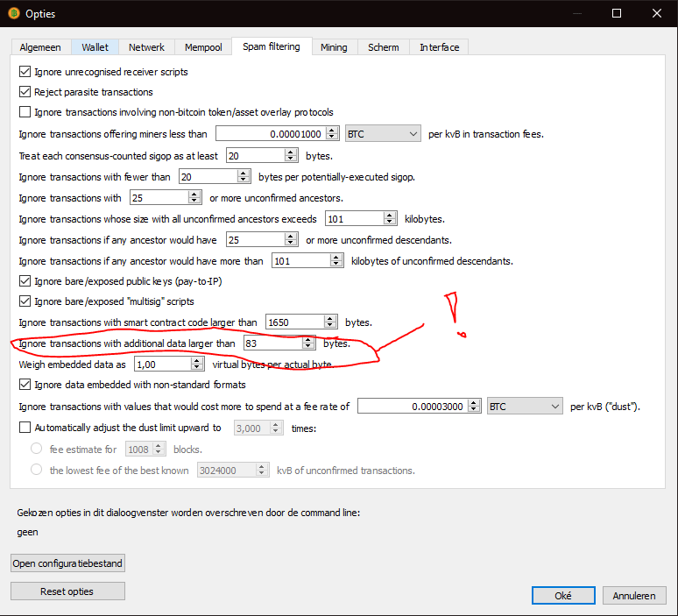
Task: Toggle Automatically adjust the dust limit upward
Action: click(25, 428)
